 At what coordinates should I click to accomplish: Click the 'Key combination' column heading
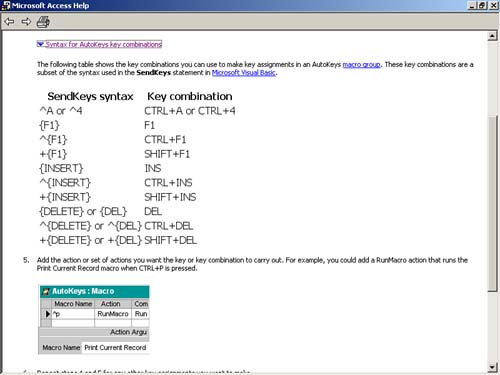pyautogui.click(x=190, y=96)
